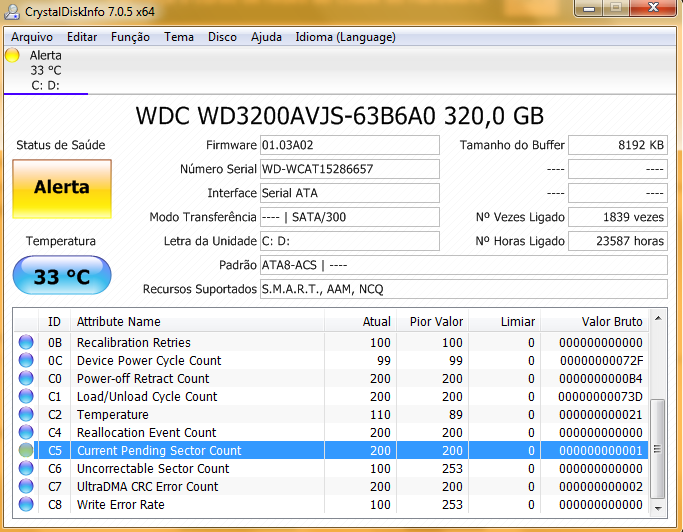Click the attribute list scrollbar thumb

point(658,449)
